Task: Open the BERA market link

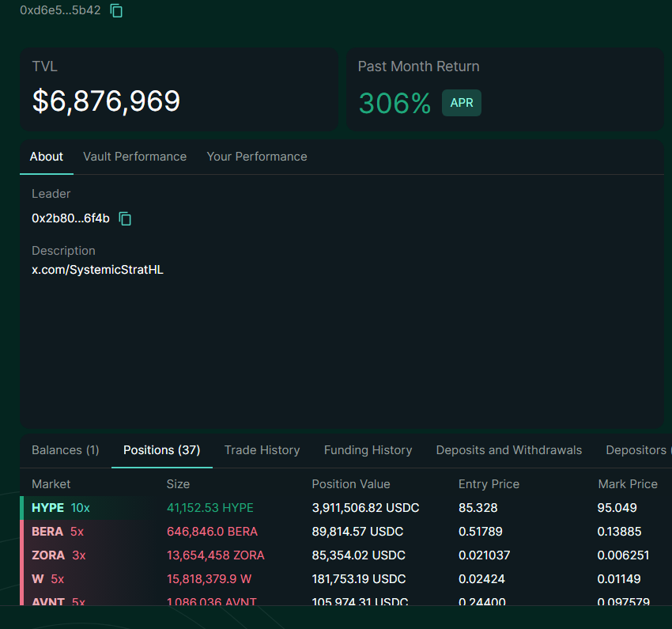Action: point(47,532)
